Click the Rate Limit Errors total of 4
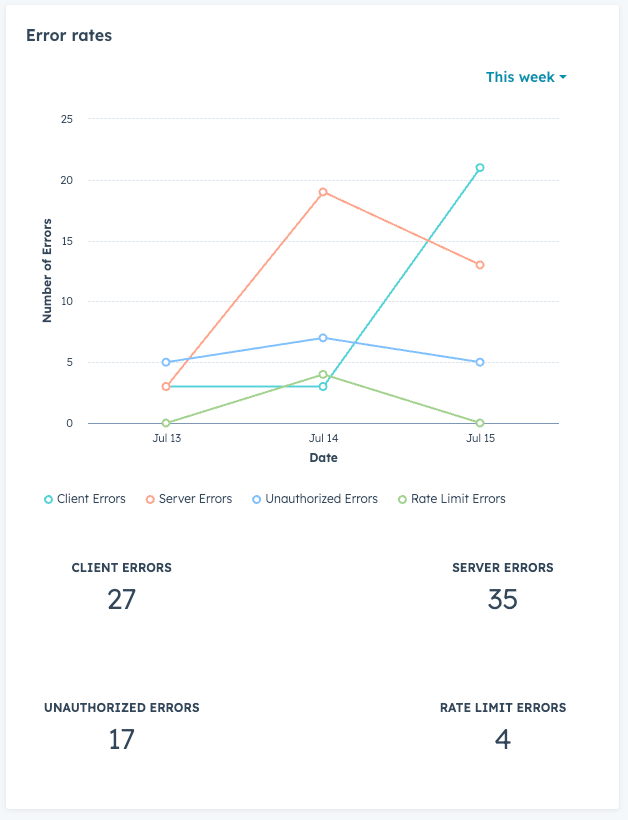This screenshot has width=628, height=820. click(503, 739)
